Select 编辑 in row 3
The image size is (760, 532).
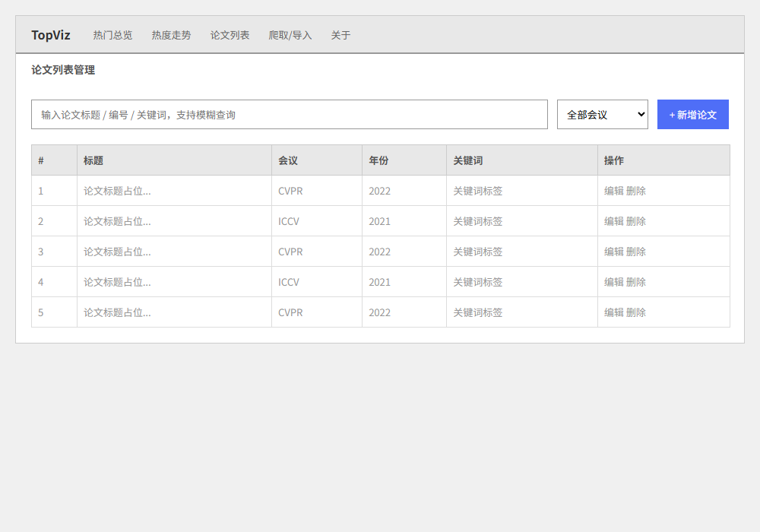613,252
